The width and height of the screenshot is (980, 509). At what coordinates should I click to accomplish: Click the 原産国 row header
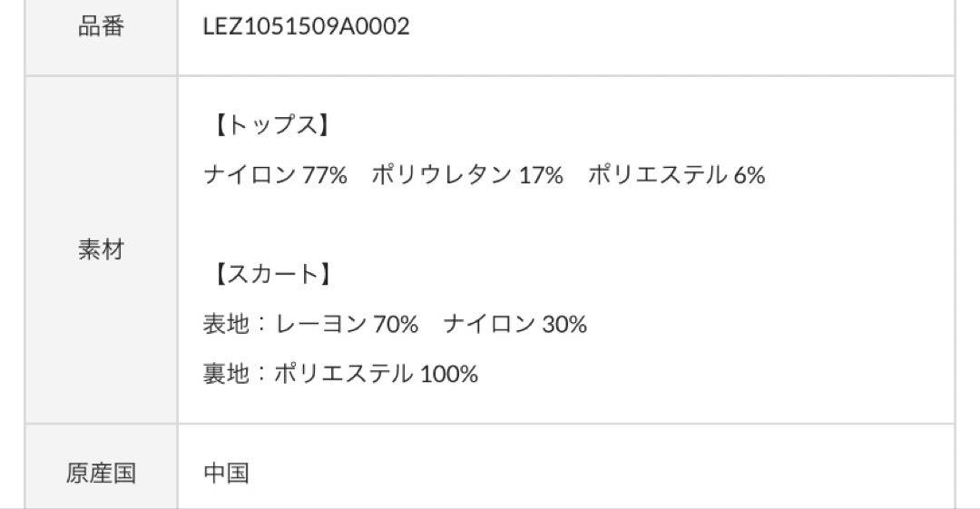(101, 473)
